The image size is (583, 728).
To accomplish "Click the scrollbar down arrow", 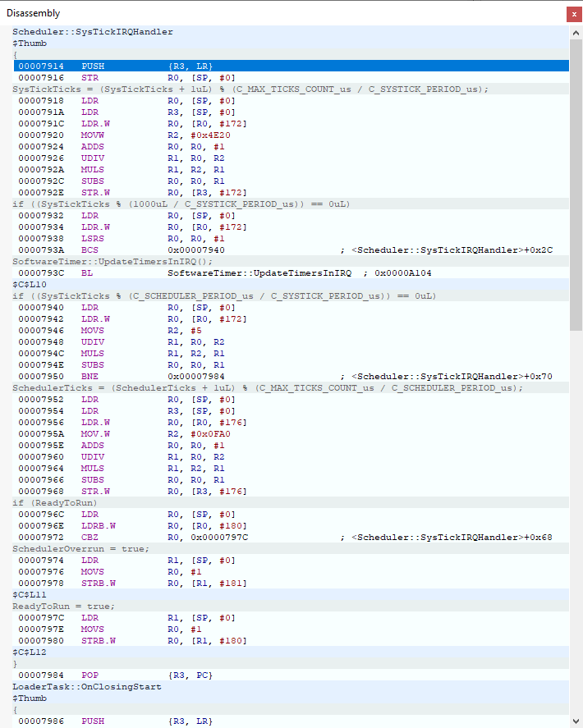I will 576,721.
